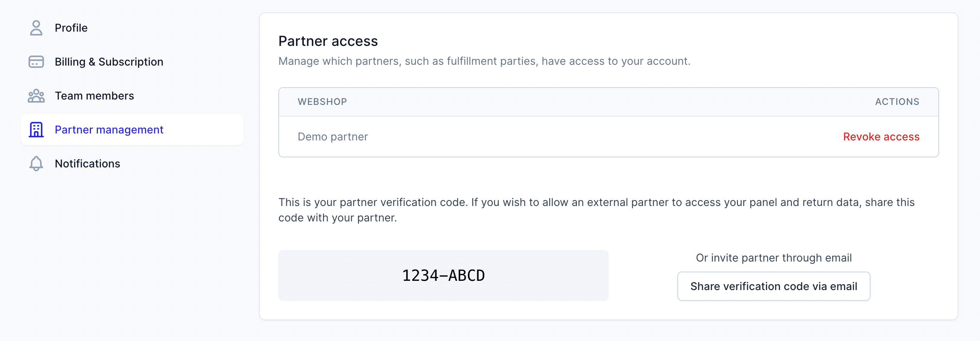Open the Team members section
980x341 pixels.
94,96
